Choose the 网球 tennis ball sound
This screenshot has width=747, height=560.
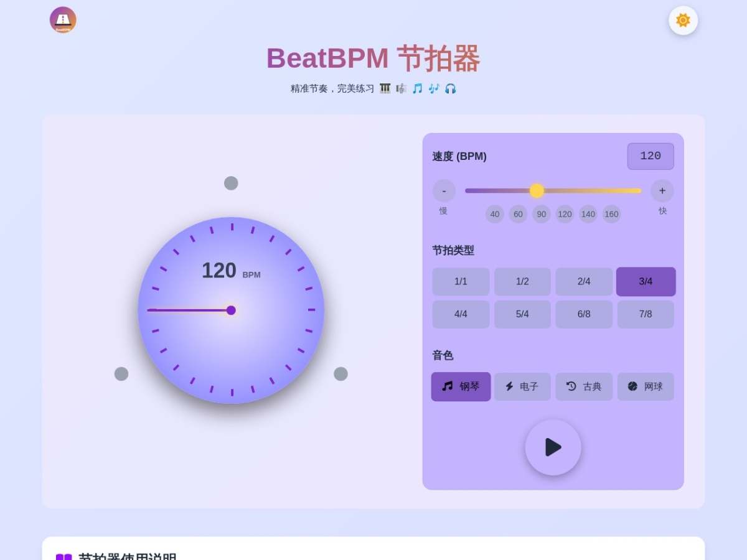646,386
